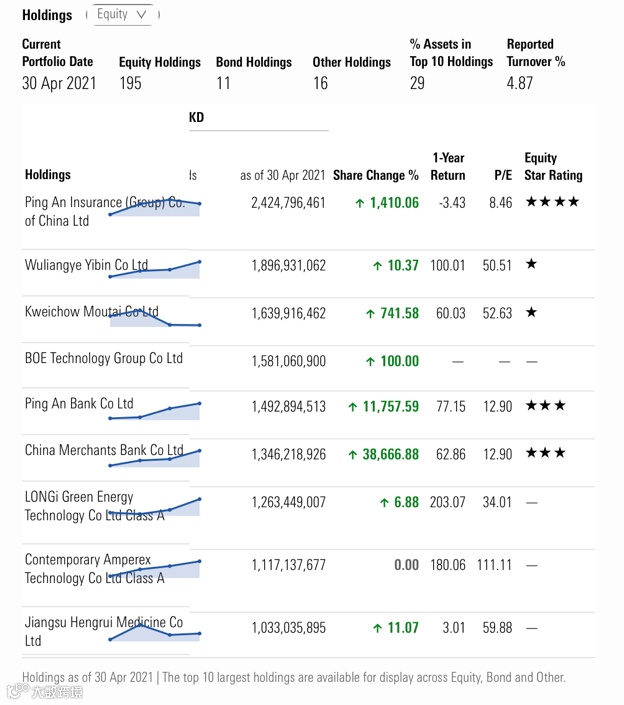This screenshot has width=624, height=705.
Task: Click Jiangsu Hengrui Medicine sparkline chart
Action: (x=155, y=632)
